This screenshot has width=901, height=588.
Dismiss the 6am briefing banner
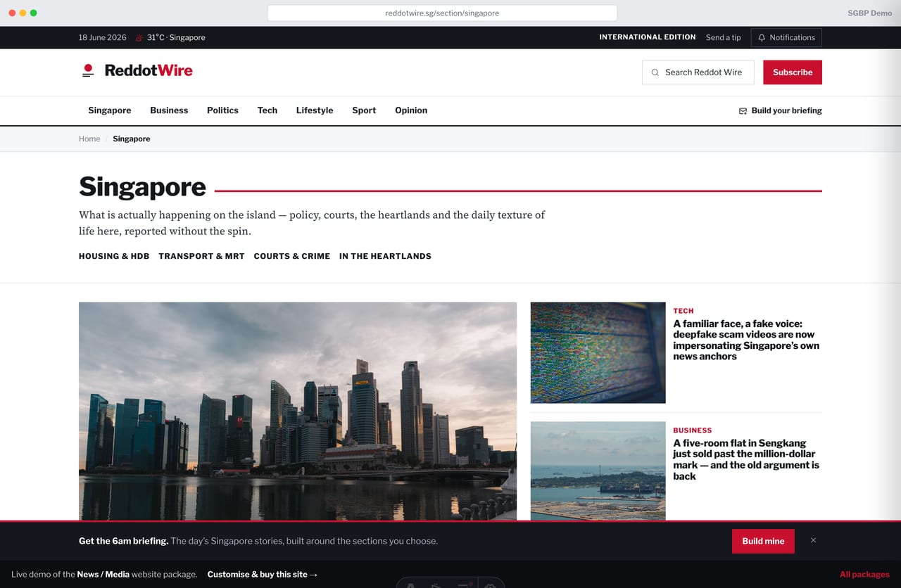pyautogui.click(x=813, y=540)
